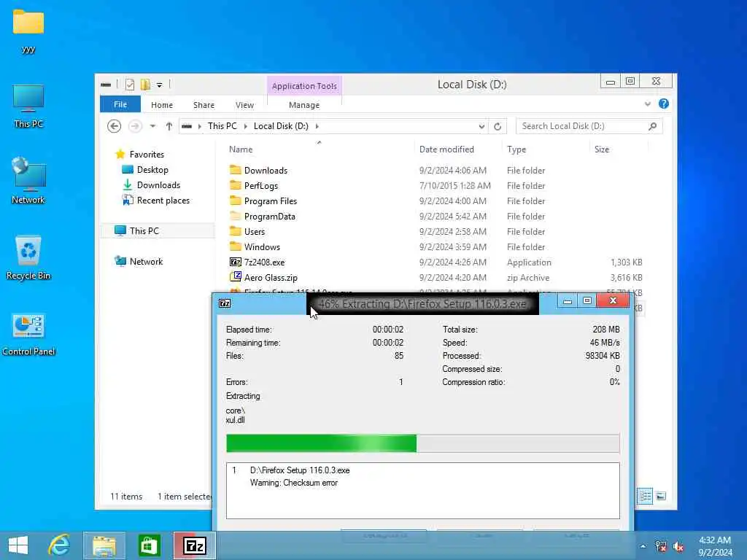The width and height of the screenshot is (747, 560).
Task: Open recent locations dropdown arrow
Action: (x=152, y=126)
